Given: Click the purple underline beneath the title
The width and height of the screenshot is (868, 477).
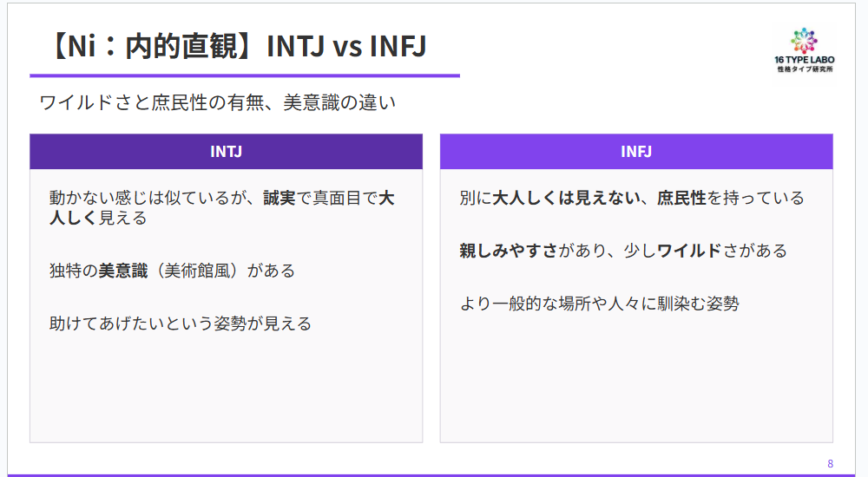Looking at the screenshot, I should (244, 76).
